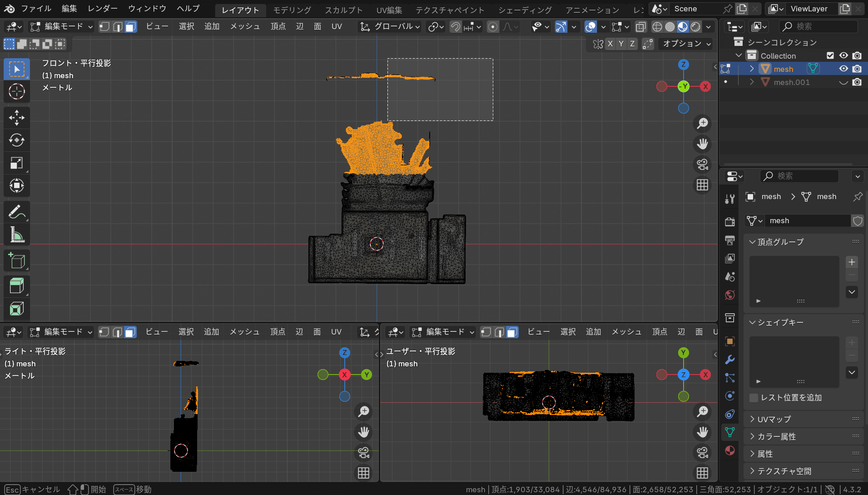Add a new vertex group with plus button
Screen dimensions: 868x495
852,262
